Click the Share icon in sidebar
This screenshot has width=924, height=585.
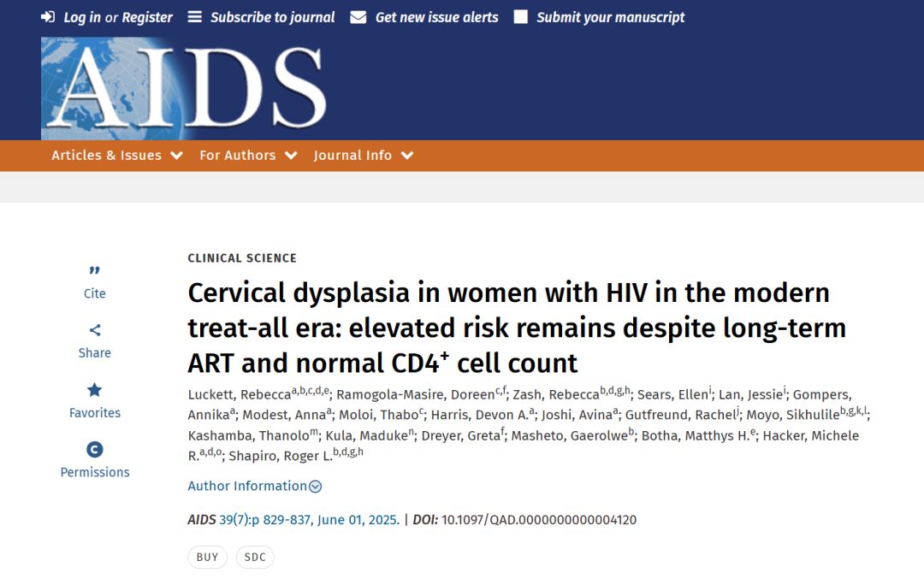[x=95, y=330]
